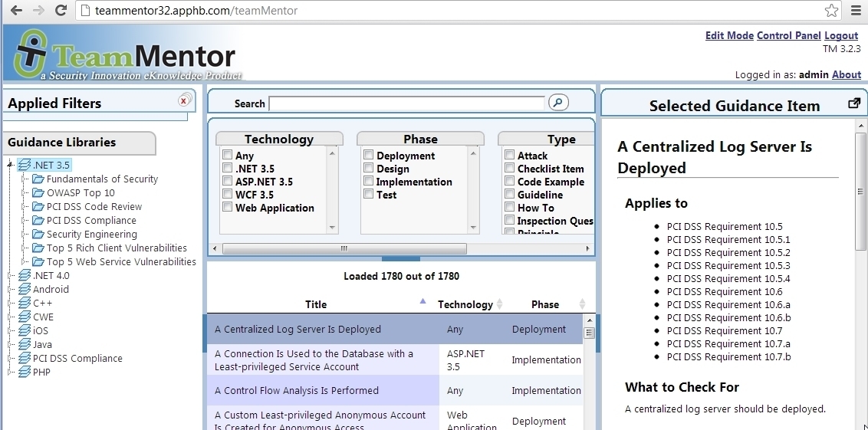The width and height of the screenshot is (868, 430).
Task: Click the Logout link
Action: coord(841,36)
